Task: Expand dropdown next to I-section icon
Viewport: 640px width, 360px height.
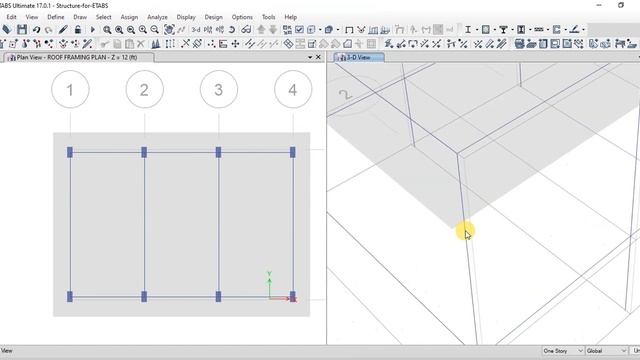Action: pos(477,30)
